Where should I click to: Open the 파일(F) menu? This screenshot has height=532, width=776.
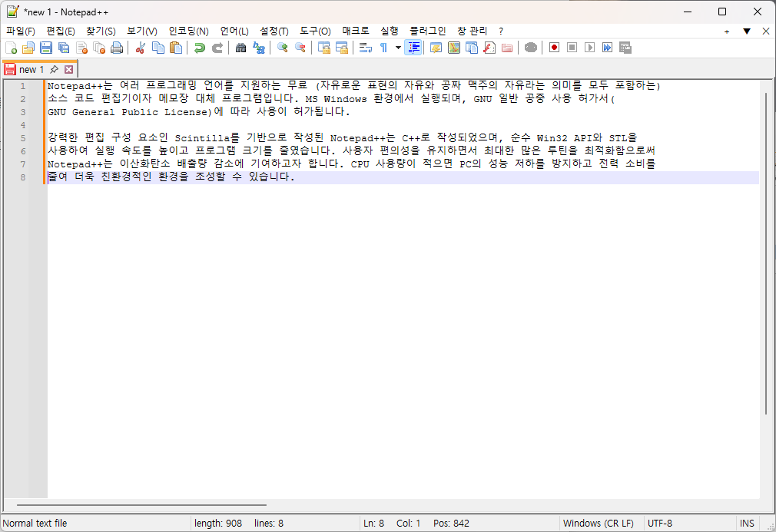(x=20, y=31)
